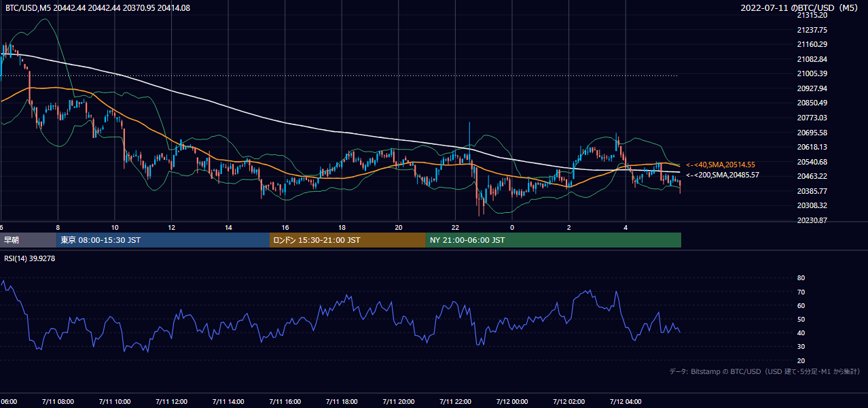Click hour tick 8 under price chart

click(58, 228)
